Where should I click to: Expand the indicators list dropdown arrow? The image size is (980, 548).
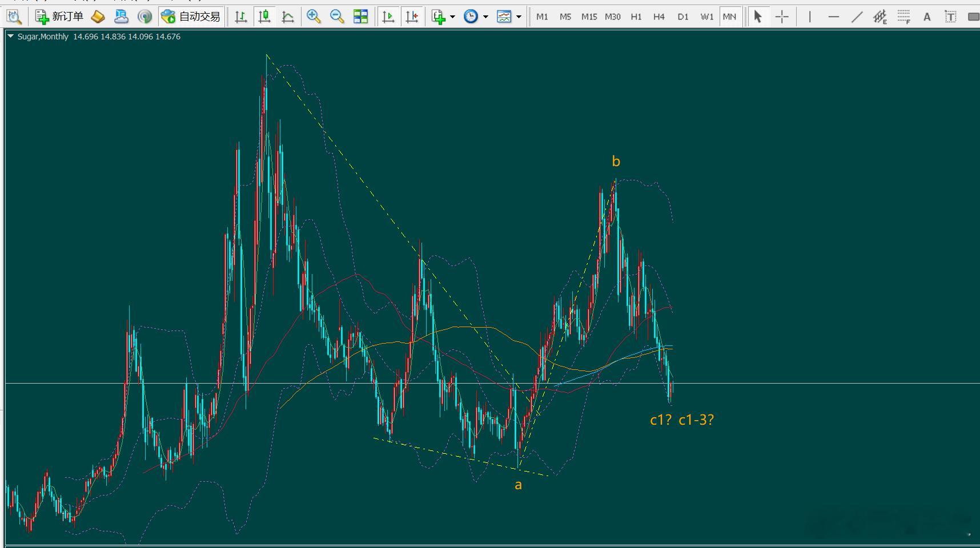click(453, 17)
